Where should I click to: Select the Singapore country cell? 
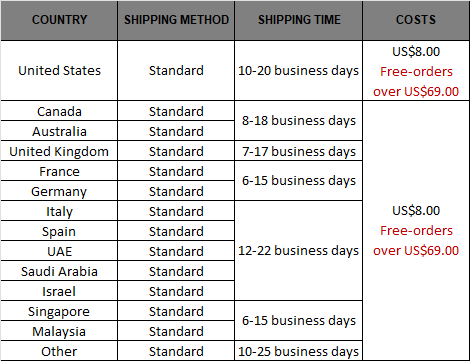click(x=59, y=311)
